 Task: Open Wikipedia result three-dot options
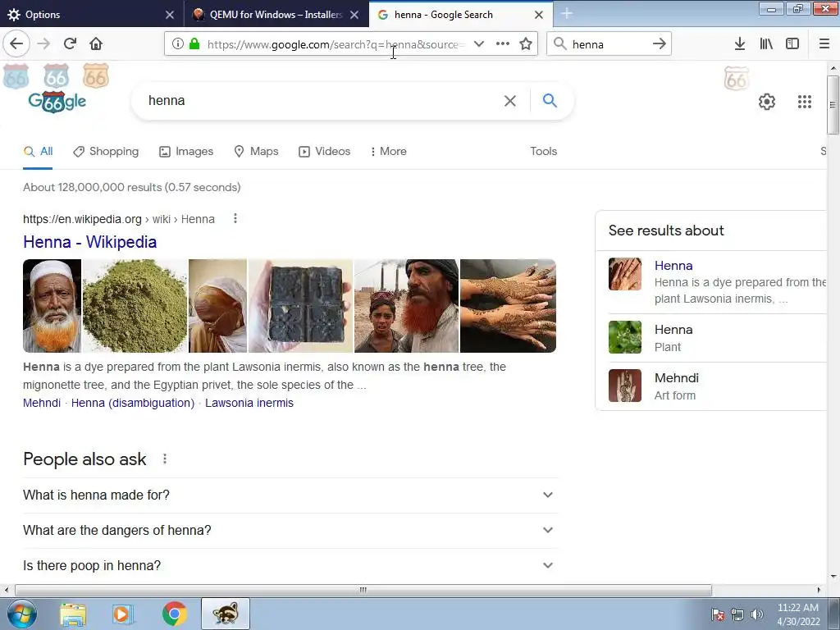coord(235,218)
